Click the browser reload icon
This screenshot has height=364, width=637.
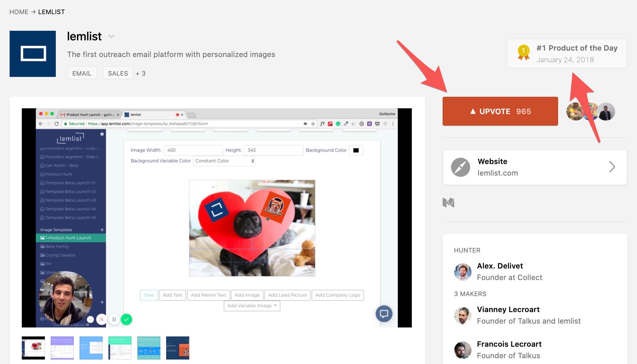[x=56, y=124]
